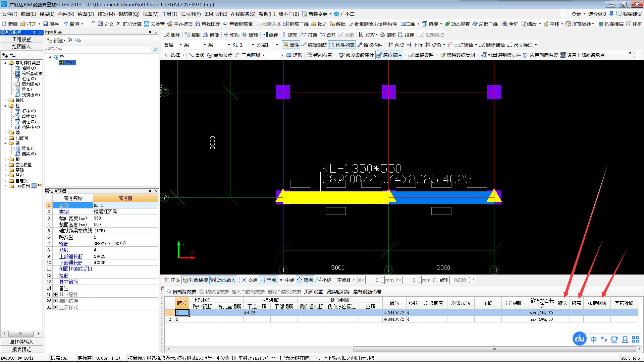Open the 绘图(D) menu
The width and height of the screenshot is (644, 362).
tap(86, 14)
